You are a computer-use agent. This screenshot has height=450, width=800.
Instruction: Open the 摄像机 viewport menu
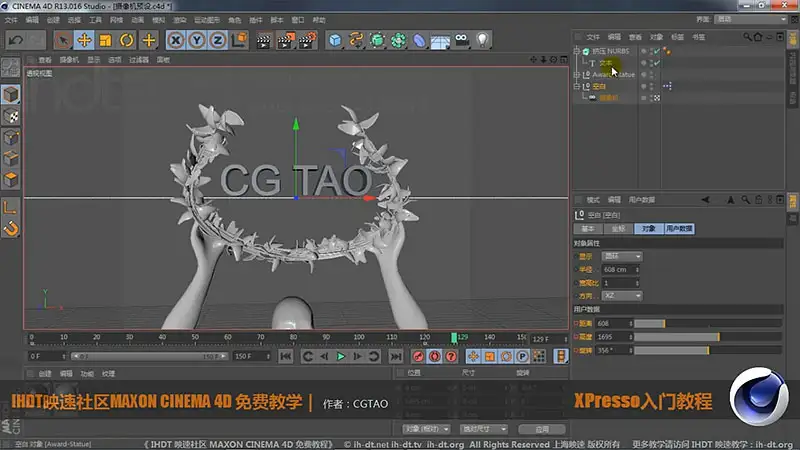(x=69, y=60)
